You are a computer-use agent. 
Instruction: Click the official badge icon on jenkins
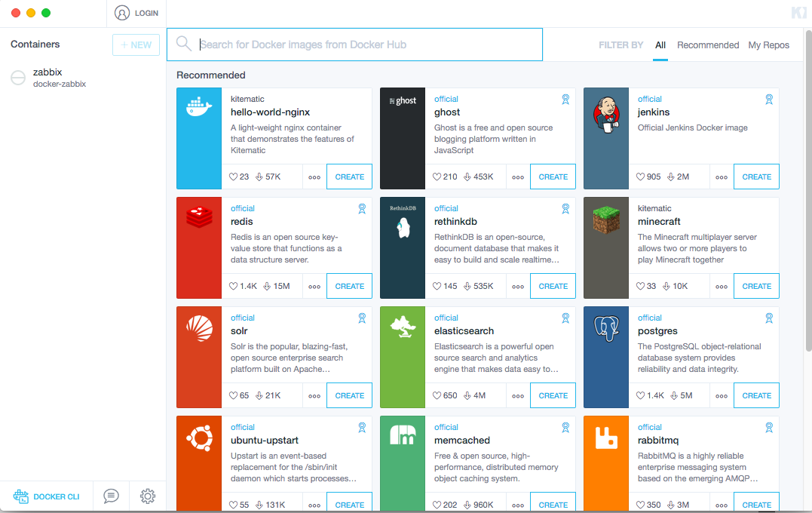[769, 99]
